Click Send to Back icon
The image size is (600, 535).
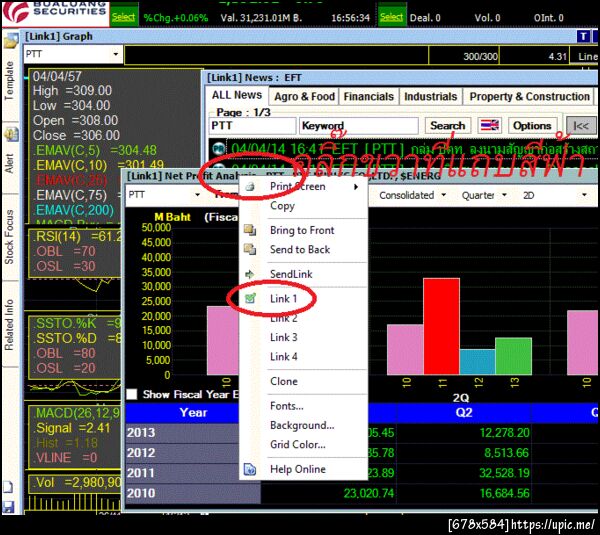[250, 249]
